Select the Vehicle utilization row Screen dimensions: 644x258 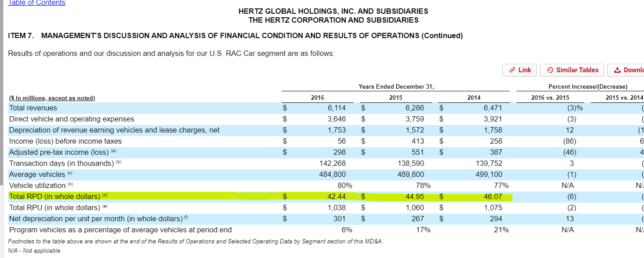coord(133,185)
